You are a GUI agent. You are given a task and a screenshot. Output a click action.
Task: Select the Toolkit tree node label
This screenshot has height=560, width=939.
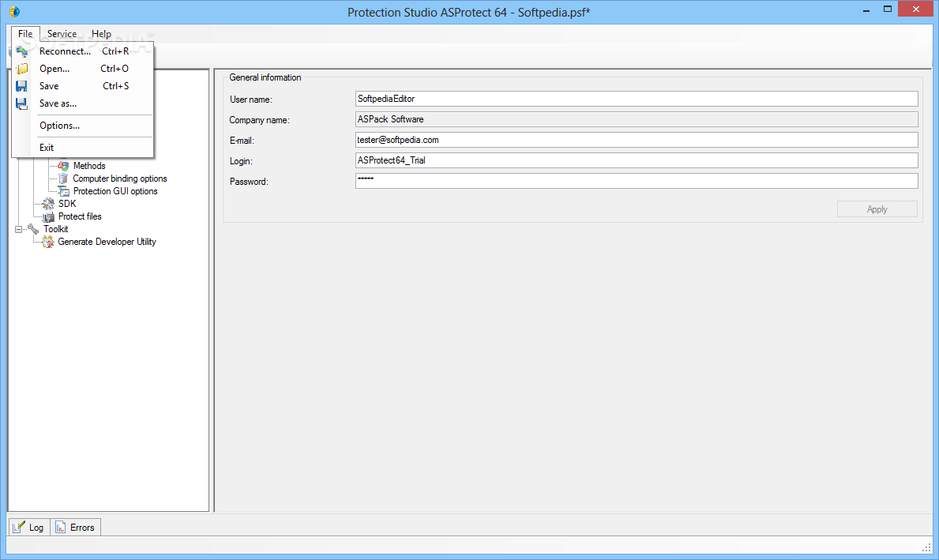pos(56,229)
